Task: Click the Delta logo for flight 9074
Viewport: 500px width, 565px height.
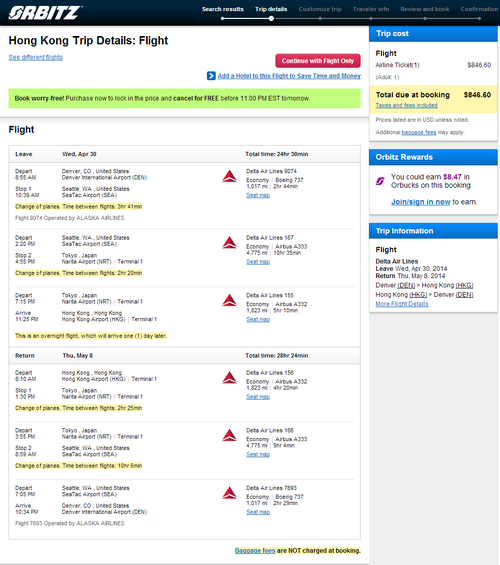Action: pos(229,176)
